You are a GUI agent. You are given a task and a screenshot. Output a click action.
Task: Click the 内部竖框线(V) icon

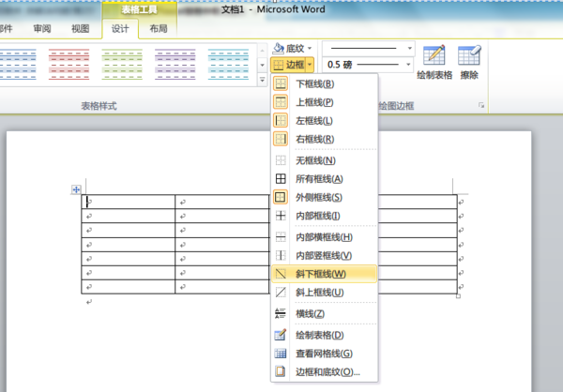[281, 255]
